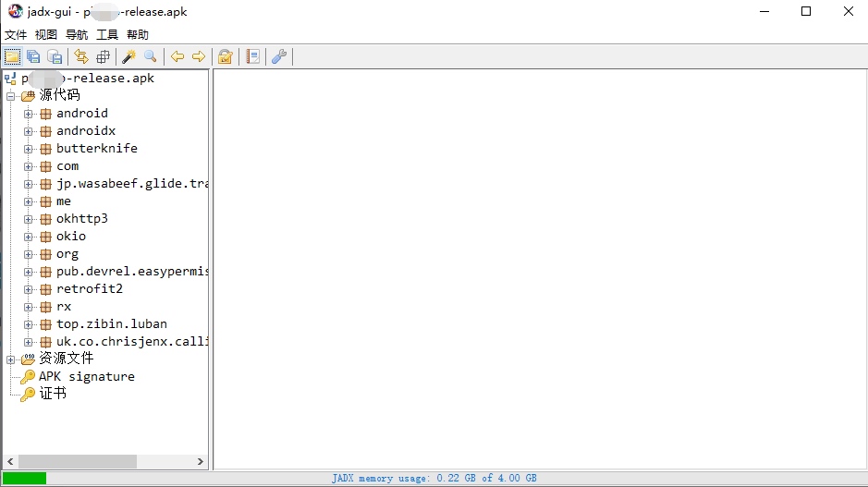Click the Sync with editor toolbar icon
This screenshot has width=868, height=487.
pos(81,56)
